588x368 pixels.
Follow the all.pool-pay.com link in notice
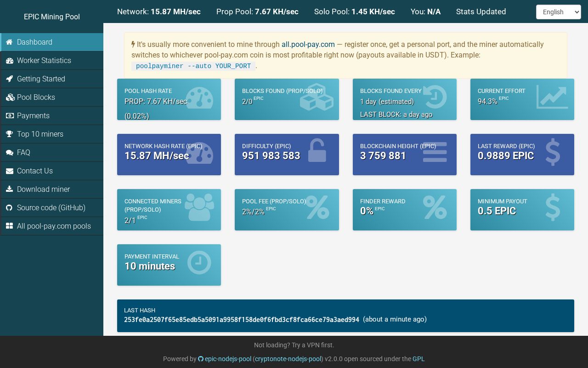[308, 45]
